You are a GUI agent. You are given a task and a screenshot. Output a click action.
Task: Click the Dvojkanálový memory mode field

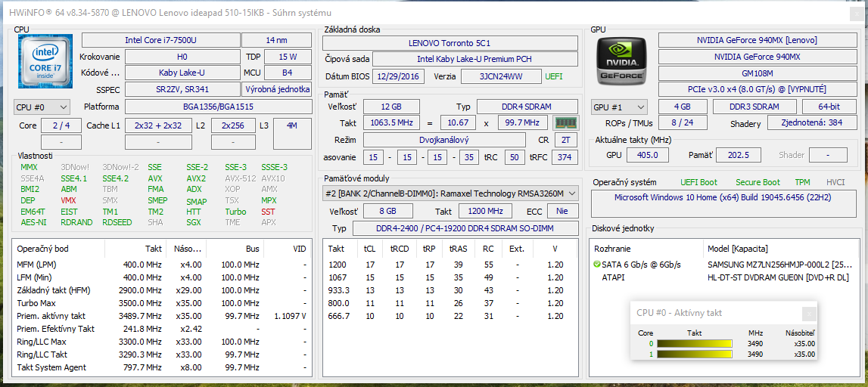444,140
